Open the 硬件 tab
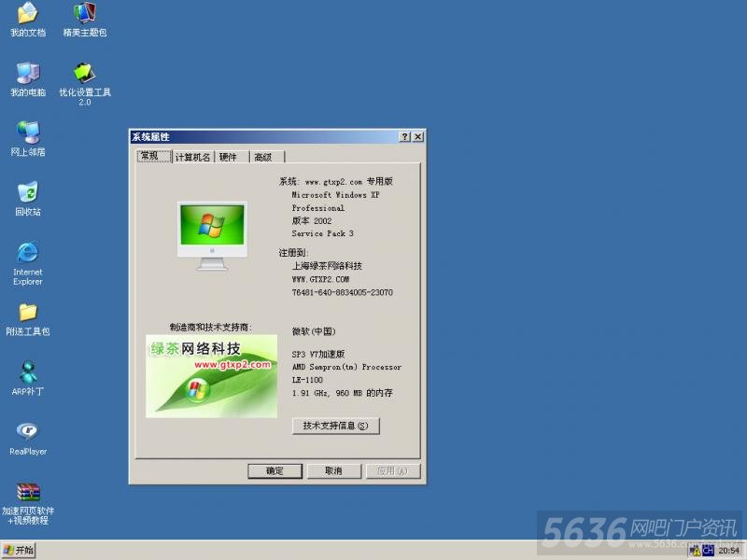The height and width of the screenshot is (560, 747). point(232,157)
